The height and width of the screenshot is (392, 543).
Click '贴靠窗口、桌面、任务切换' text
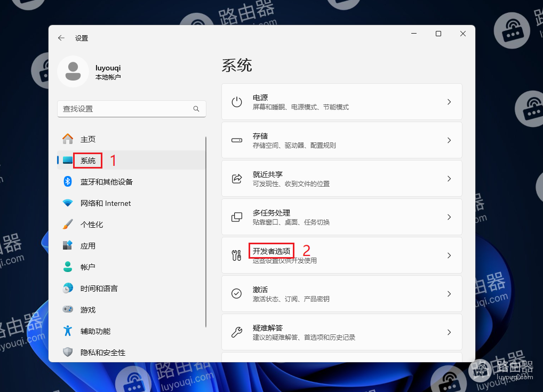[x=291, y=222]
